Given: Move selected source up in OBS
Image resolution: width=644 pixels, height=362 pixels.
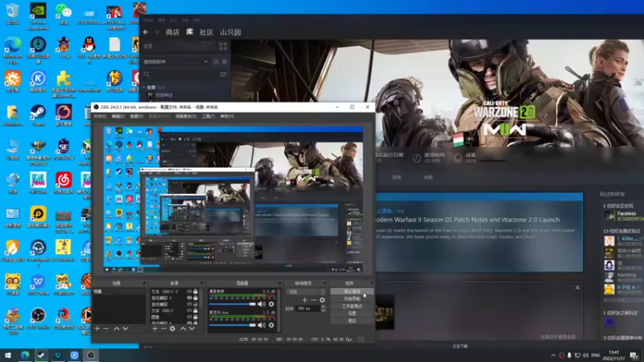Looking at the screenshot, I should (183, 329).
